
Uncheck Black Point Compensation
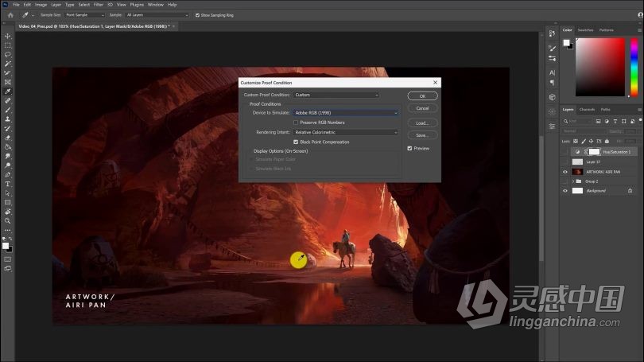click(x=296, y=142)
